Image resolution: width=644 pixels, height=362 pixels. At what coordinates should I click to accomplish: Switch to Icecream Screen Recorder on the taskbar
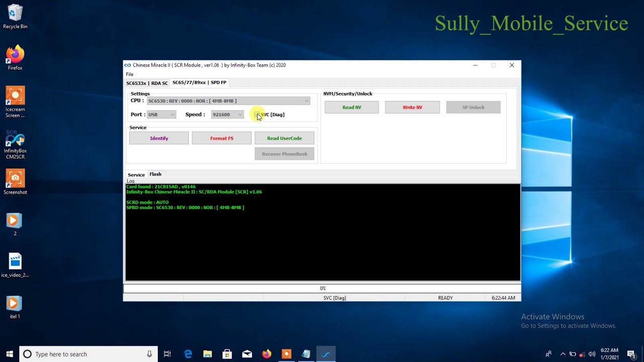click(286, 354)
